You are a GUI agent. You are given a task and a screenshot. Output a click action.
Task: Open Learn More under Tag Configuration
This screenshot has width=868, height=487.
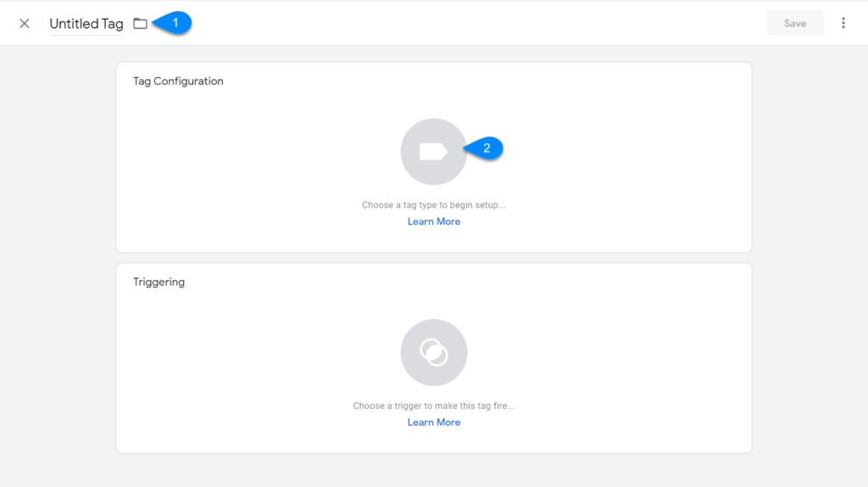(x=433, y=221)
